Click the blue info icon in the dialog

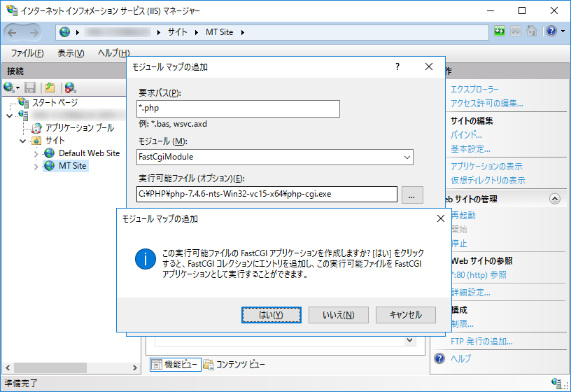145,259
